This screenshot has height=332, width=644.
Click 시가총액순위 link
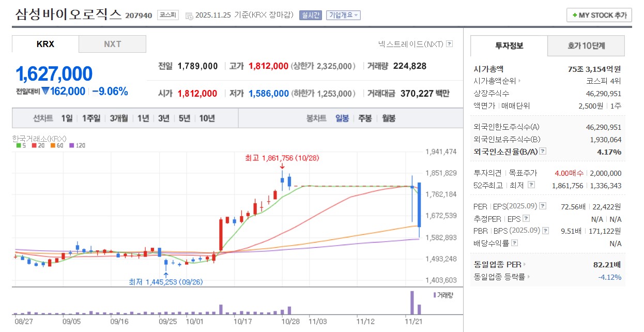(x=496, y=81)
